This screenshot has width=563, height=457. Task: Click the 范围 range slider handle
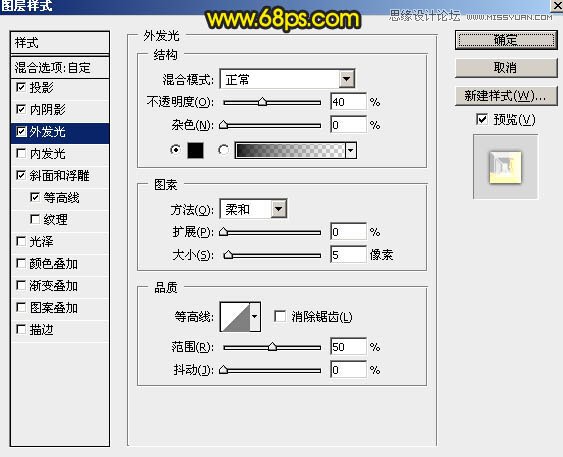[273, 347]
